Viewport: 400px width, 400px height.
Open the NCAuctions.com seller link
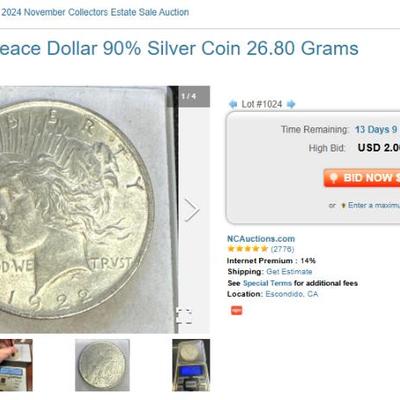click(261, 239)
